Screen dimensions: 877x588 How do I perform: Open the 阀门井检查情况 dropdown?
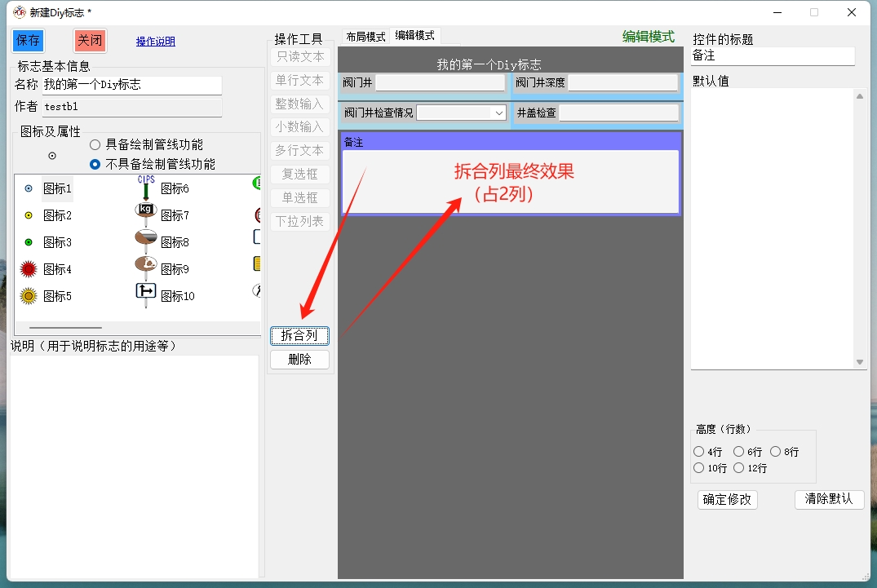[x=499, y=113]
